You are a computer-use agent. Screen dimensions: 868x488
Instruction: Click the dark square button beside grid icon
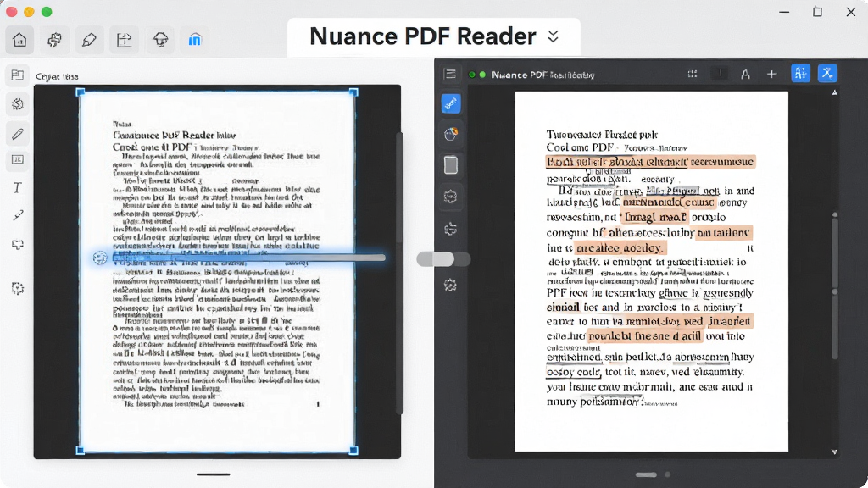click(x=720, y=74)
